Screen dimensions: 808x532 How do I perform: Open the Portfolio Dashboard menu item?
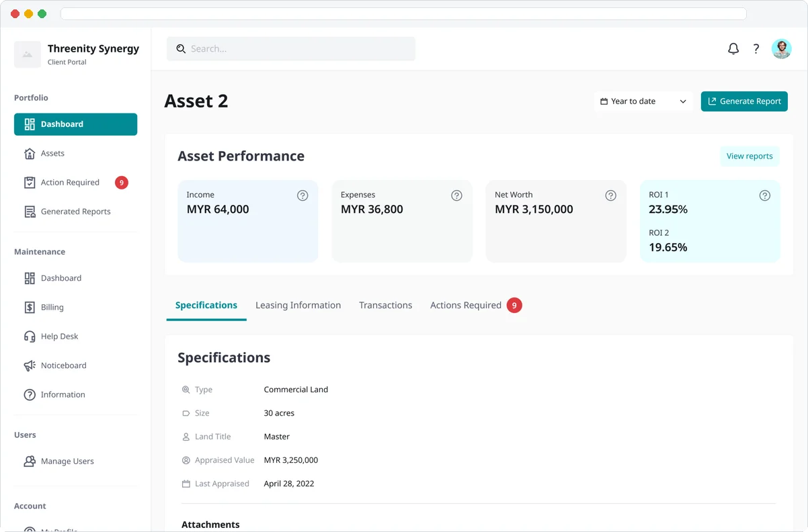click(x=75, y=124)
